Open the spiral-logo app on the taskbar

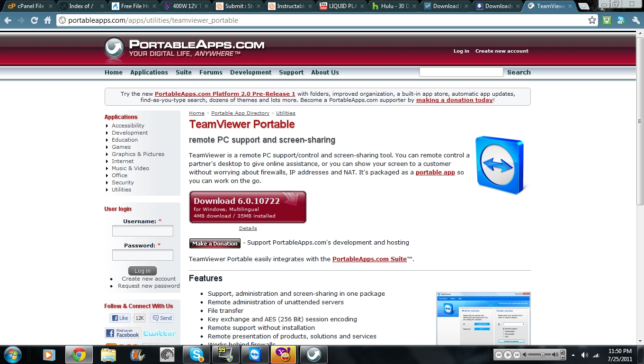pos(167,355)
